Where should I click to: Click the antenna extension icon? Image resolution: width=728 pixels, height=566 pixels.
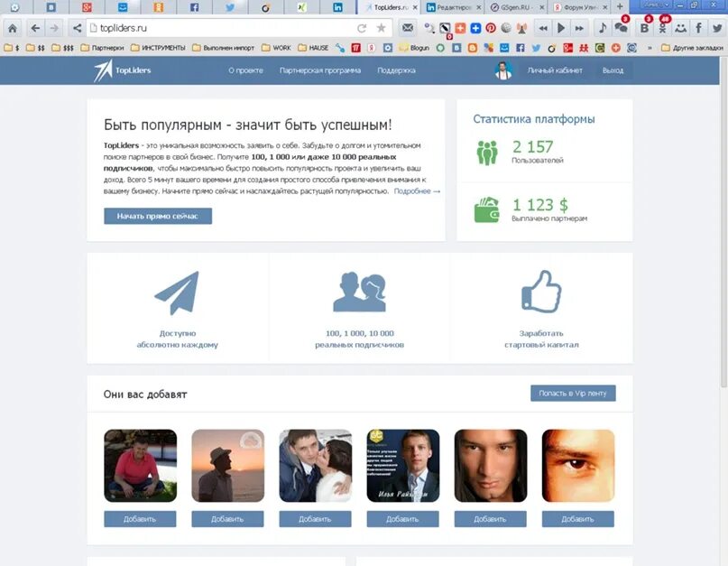(x=521, y=28)
